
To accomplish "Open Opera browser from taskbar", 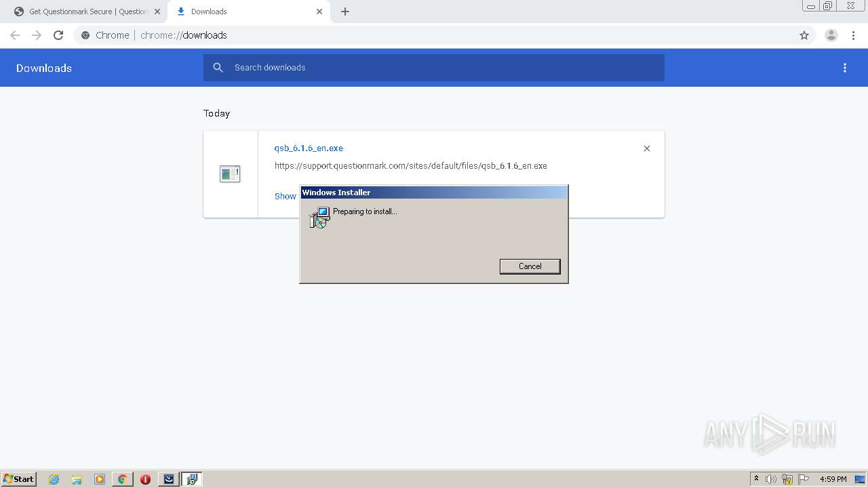I will coord(145,479).
